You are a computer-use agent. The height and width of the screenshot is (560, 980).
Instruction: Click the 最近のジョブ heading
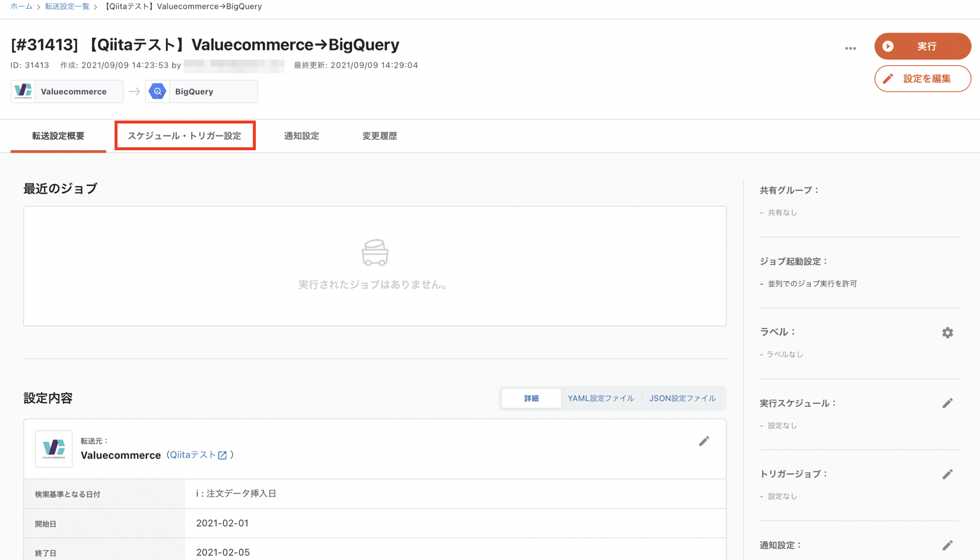(x=61, y=189)
